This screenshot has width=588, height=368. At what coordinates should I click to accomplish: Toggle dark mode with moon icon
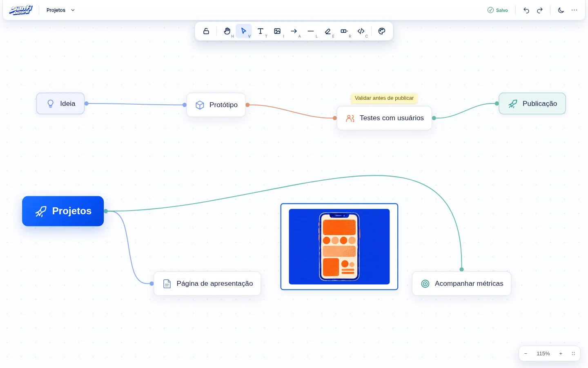click(x=561, y=10)
